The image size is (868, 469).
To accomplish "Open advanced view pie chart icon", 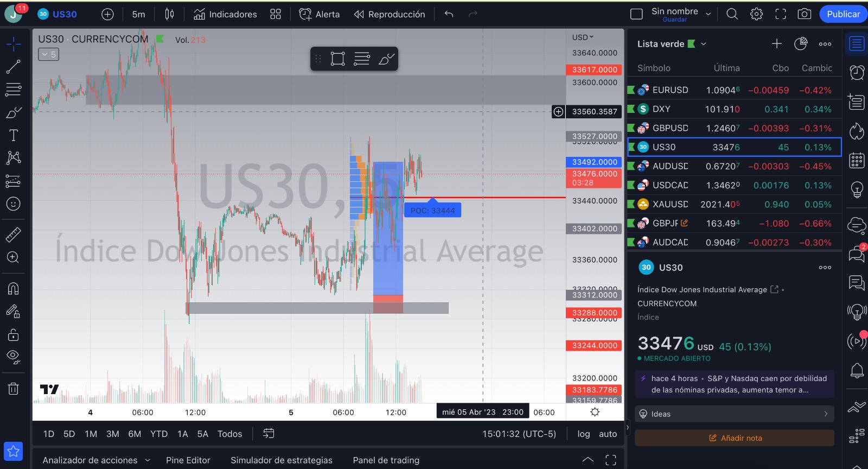I will coord(801,44).
